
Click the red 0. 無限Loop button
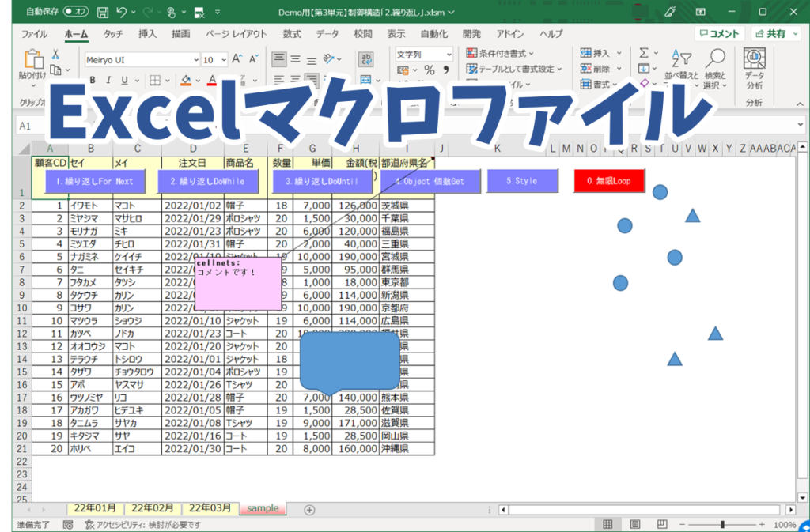click(608, 180)
